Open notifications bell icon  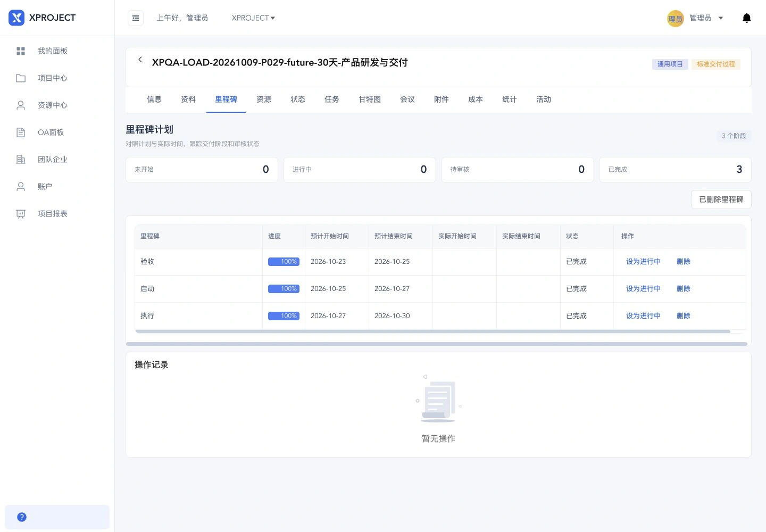tap(747, 18)
